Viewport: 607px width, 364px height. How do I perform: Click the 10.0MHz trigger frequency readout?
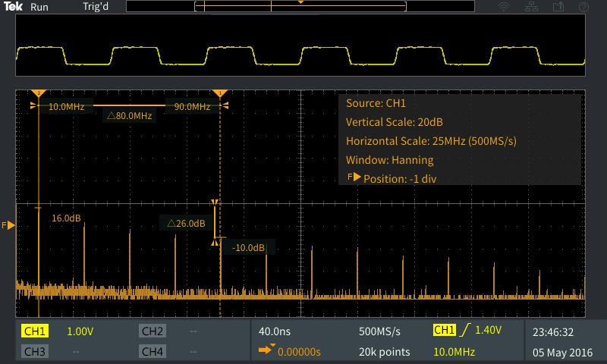click(x=454, y=352)
